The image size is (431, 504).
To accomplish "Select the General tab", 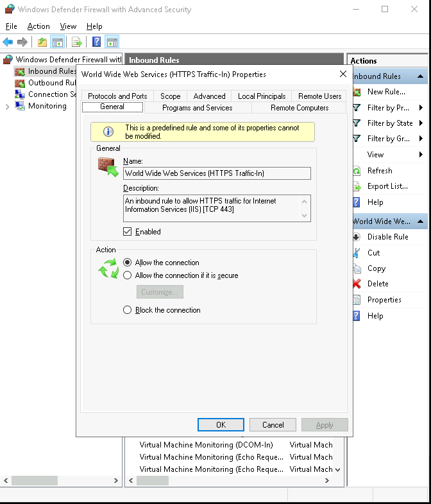I will [x=112, y=107].
